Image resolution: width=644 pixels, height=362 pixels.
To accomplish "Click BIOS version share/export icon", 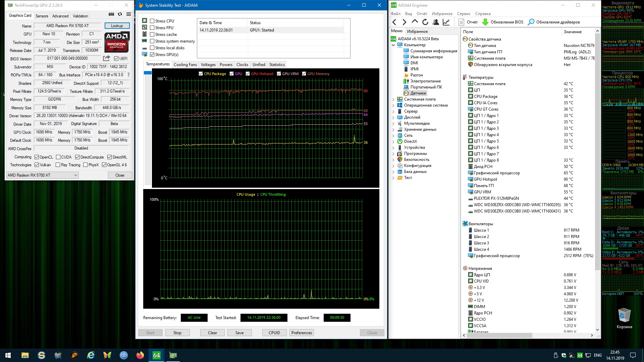I will (107, 58).
